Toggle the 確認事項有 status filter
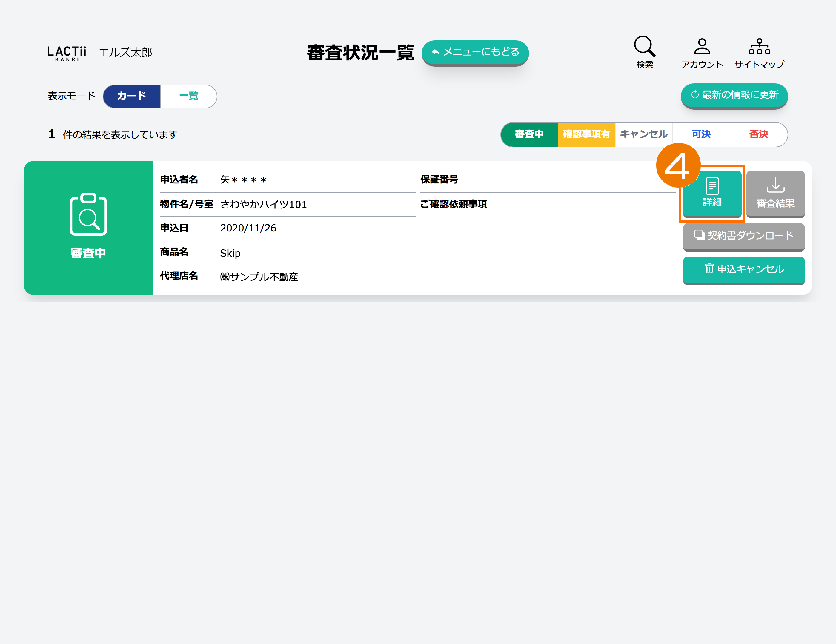This screenshot has width=836, height=644. pyautogui.click(x=586, y=134)
